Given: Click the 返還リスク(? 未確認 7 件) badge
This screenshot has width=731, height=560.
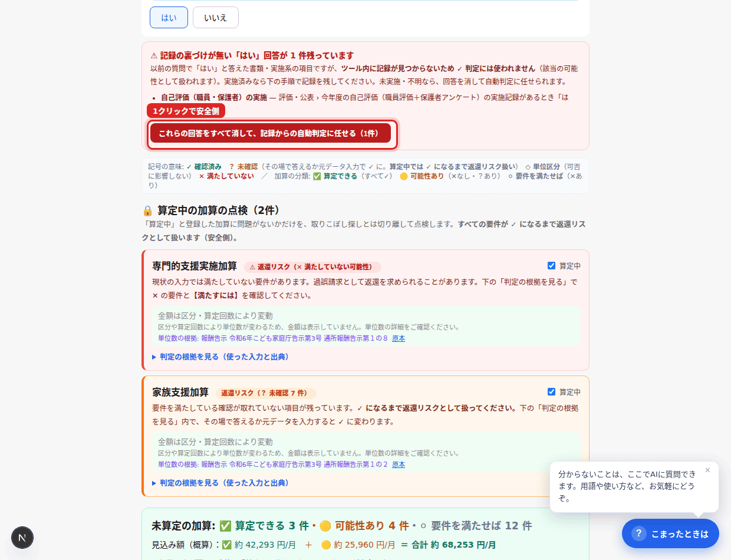Looking at the screenshot, I should coord(265,393).
